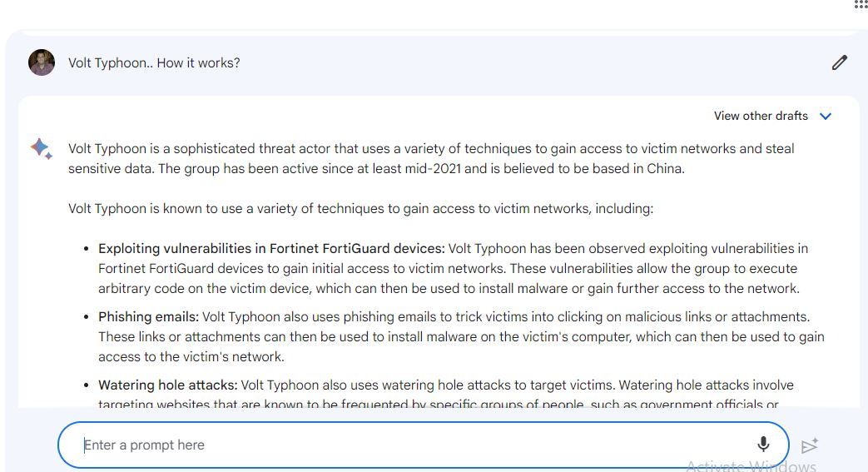Edit the prompt with the pencil icon
Viewport: 868px width, 472px height.
[x=839, y=62]
